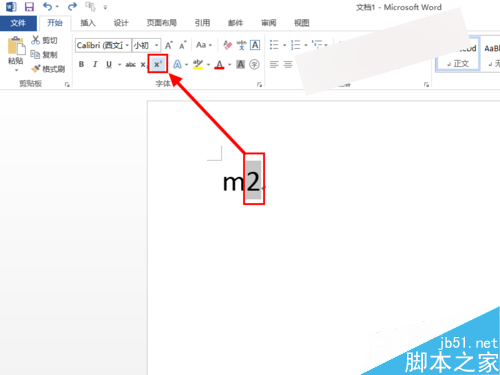Switch to the 开始 (Home) tab
This screenshot has width=500, height=375.
tap(55, 23)
